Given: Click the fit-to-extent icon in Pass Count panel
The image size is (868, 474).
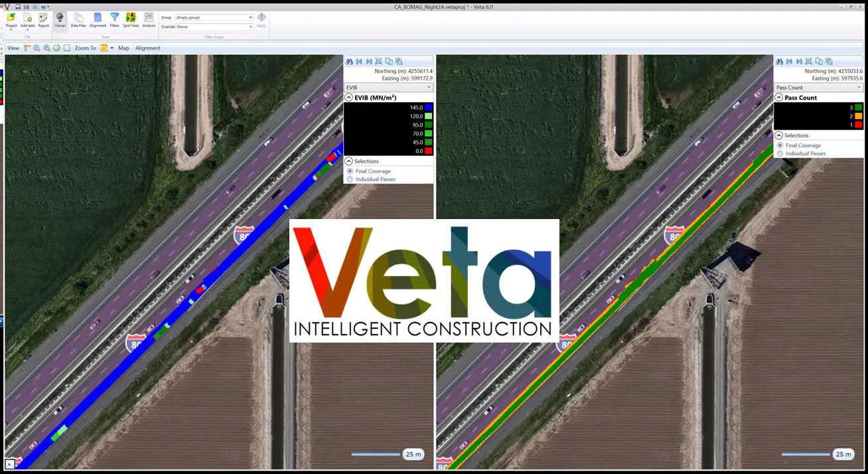Looking at the screenshot, I should point(809,61).
